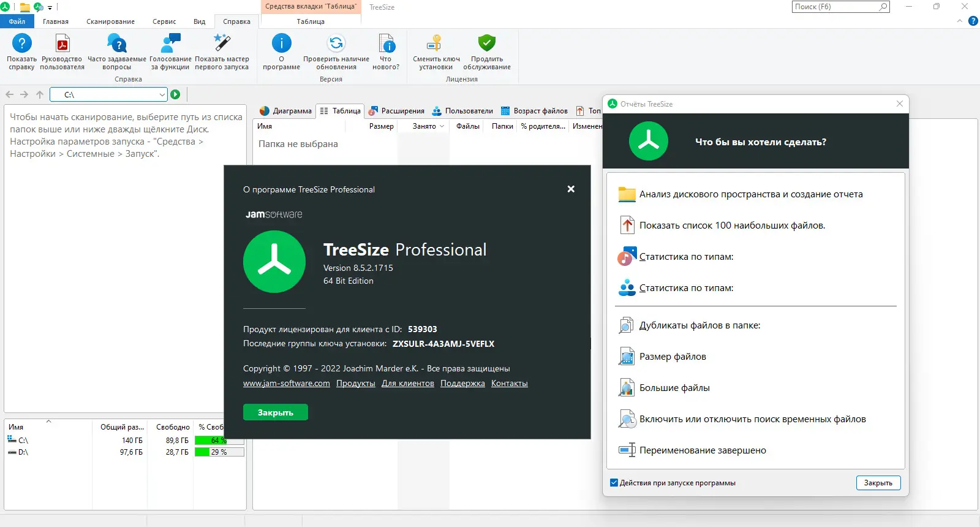Click the About program (О программе) ribbon icon

point(282,52)
